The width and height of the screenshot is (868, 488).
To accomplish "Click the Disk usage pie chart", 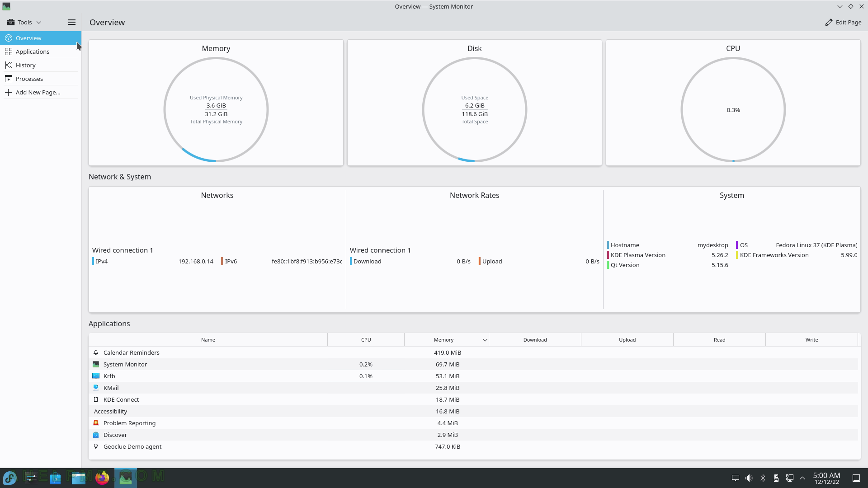I will tap(475, 109).
